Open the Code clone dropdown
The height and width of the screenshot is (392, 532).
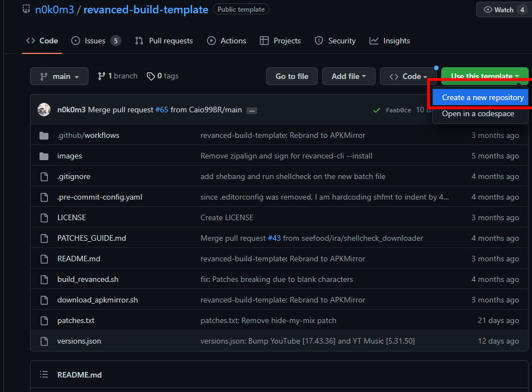[x=408, y=76]
